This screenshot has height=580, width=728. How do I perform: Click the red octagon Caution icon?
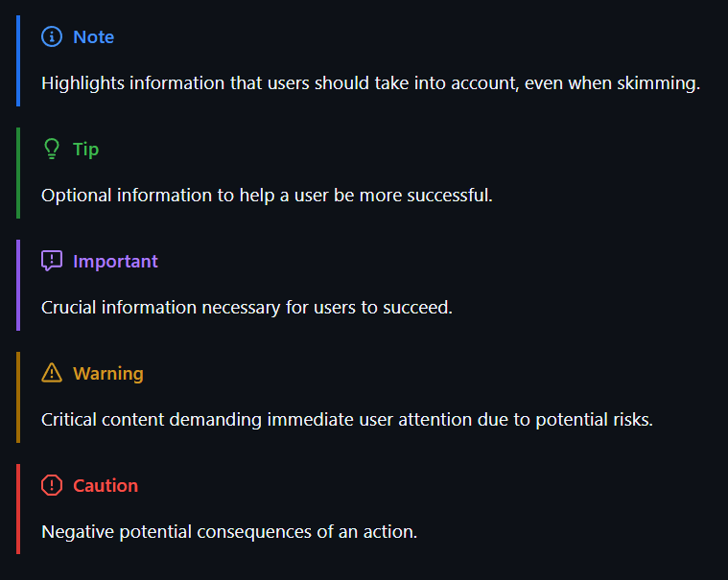click(52, 486)
